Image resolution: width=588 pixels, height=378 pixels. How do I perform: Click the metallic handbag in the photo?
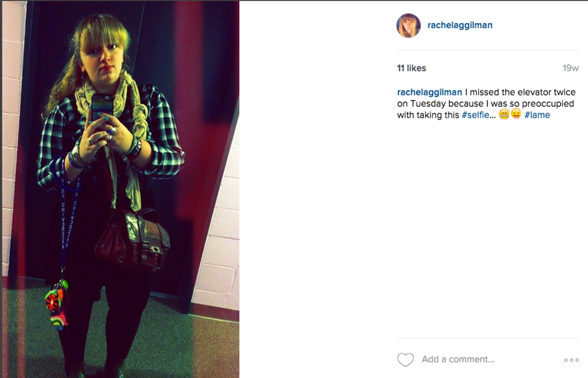click(x=132, y=238)
